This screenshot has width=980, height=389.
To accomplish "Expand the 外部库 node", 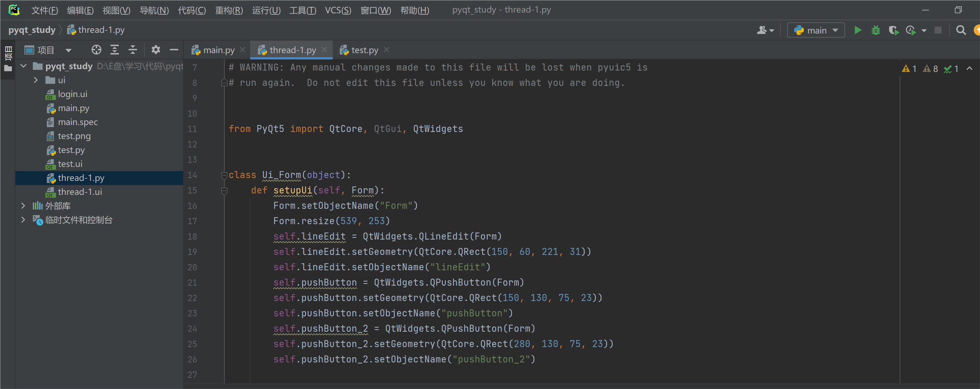I will [x=23, y=206].
